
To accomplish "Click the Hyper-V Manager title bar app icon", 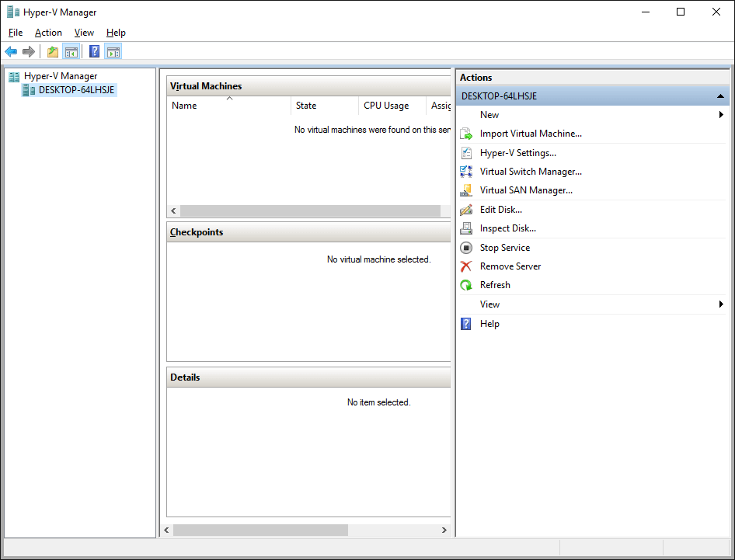I will (13, 12).
